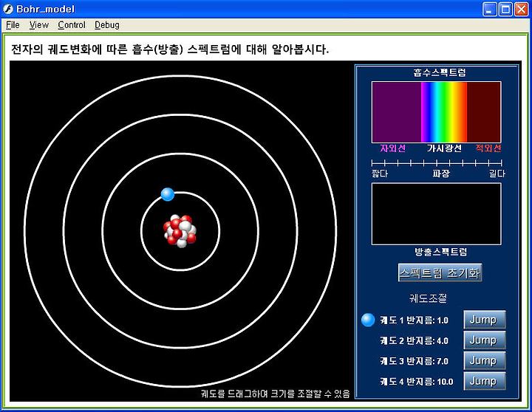Click the '궤도 1 반지름: 1.0' text
532x412 pixels.
tap(415, 320)
